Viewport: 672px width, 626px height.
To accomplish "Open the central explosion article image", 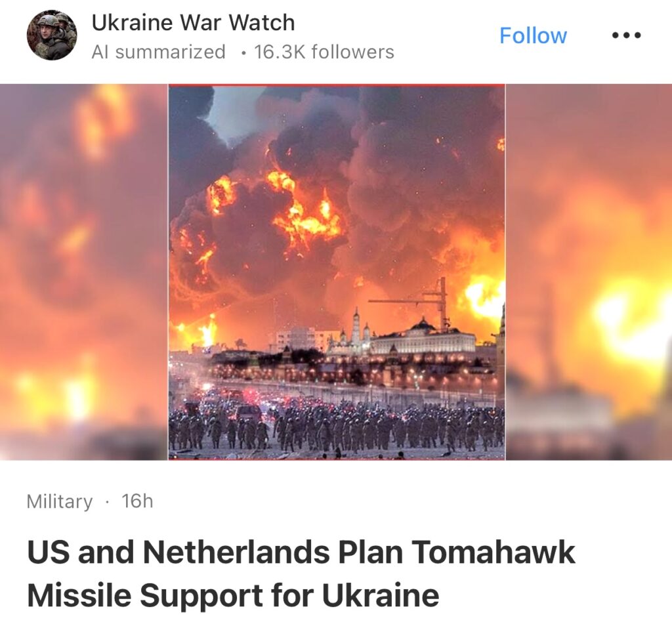I will click(337, 272).
